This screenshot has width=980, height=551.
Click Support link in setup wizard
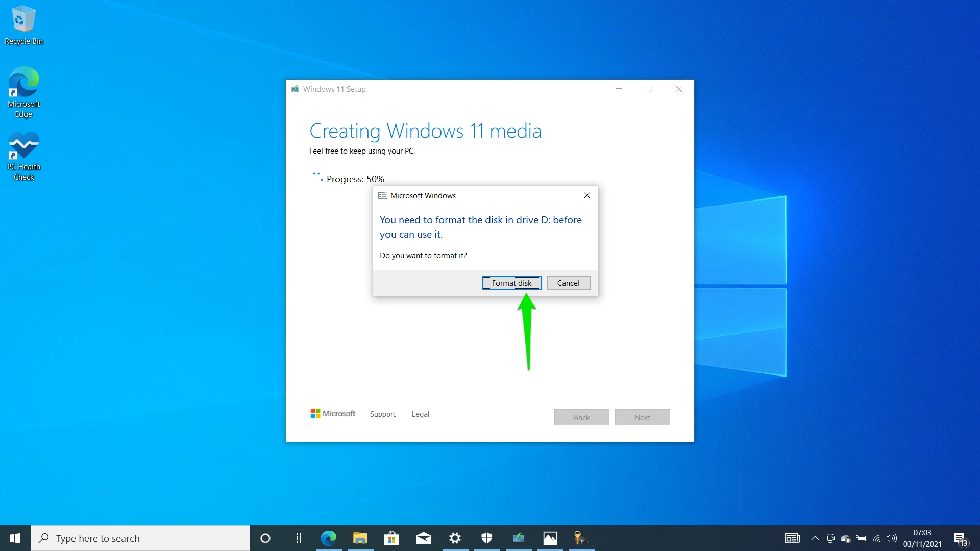(x=382, y=414)
